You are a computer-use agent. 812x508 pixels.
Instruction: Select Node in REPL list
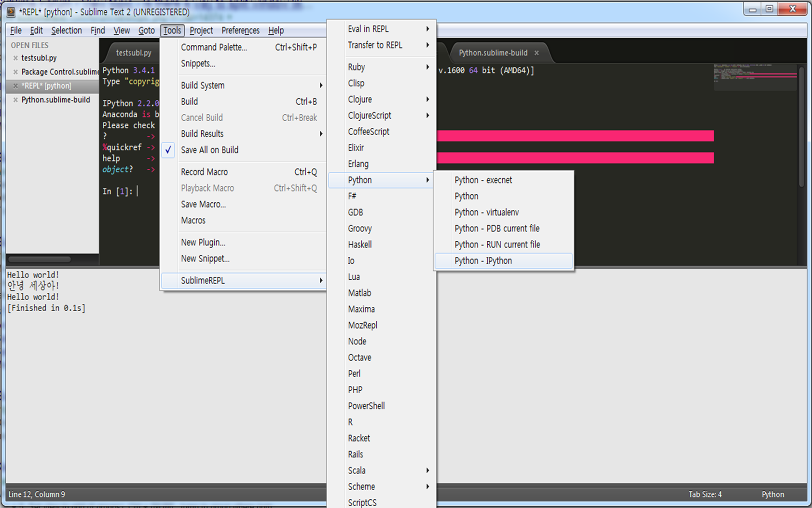coord(382,342)
